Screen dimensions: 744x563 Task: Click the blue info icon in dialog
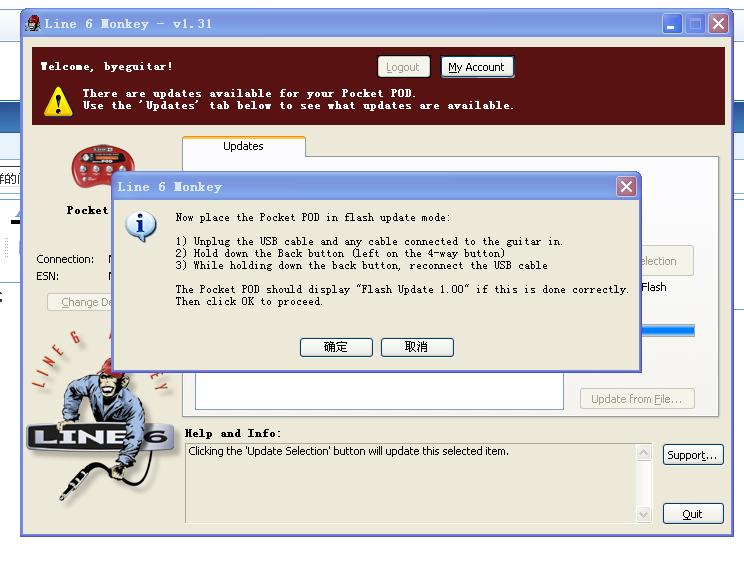140,226
